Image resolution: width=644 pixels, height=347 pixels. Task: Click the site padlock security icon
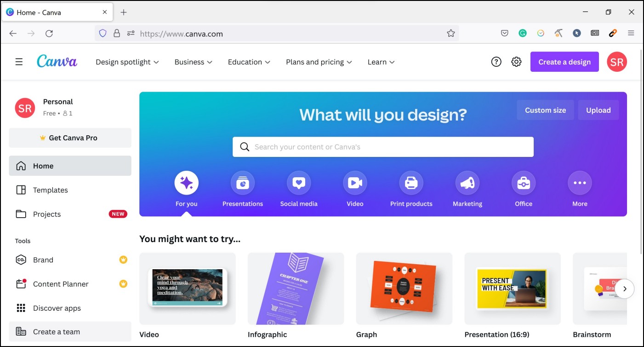[x=117, y=33]
